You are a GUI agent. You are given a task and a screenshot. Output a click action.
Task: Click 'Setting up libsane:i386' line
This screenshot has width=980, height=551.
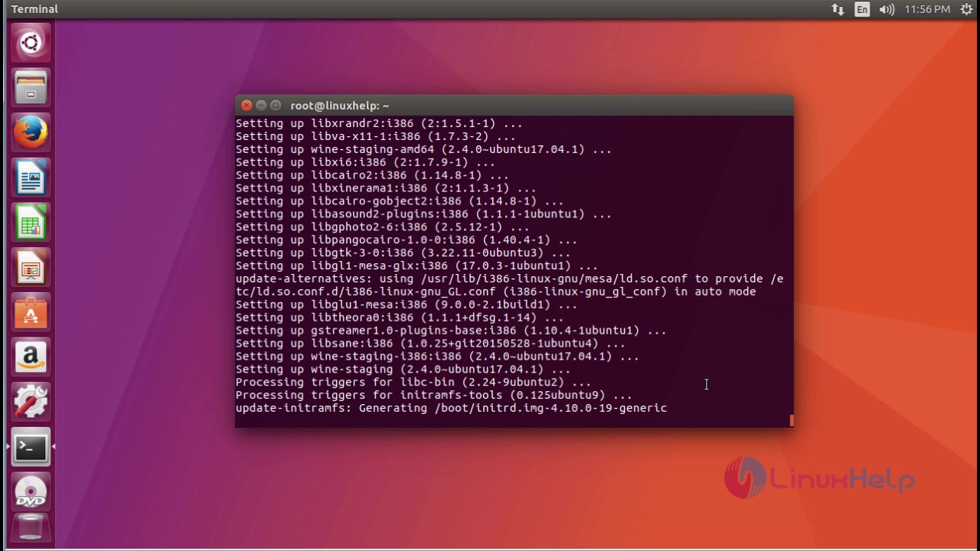[430, 343]
